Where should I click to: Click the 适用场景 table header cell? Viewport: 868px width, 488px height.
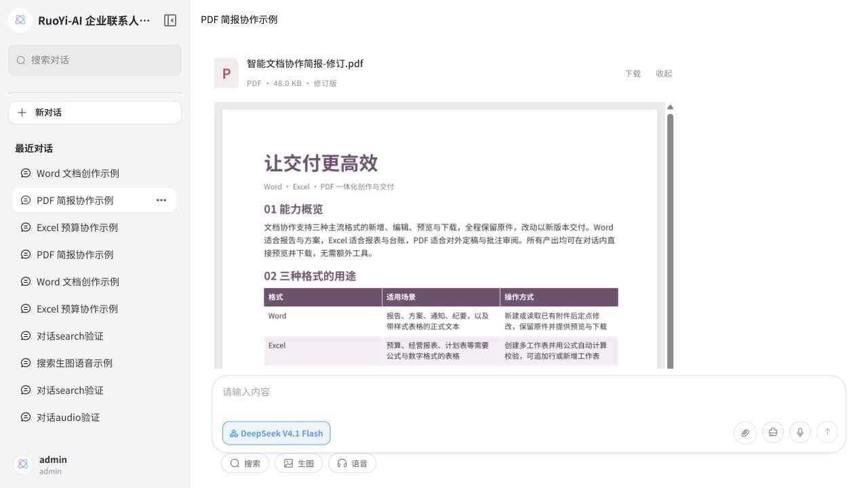click(x=441, y=297)
